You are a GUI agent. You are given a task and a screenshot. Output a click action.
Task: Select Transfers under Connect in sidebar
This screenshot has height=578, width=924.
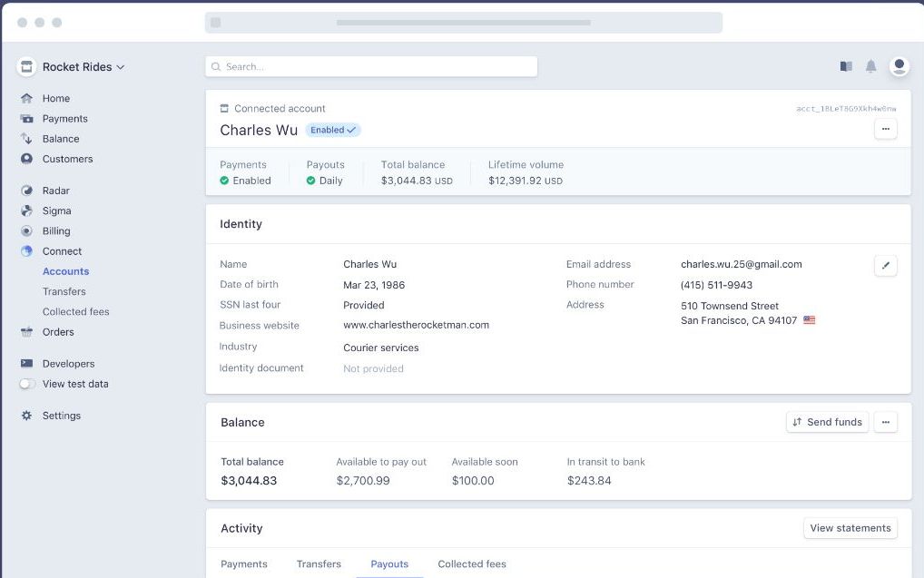click(x=64, y=291)
